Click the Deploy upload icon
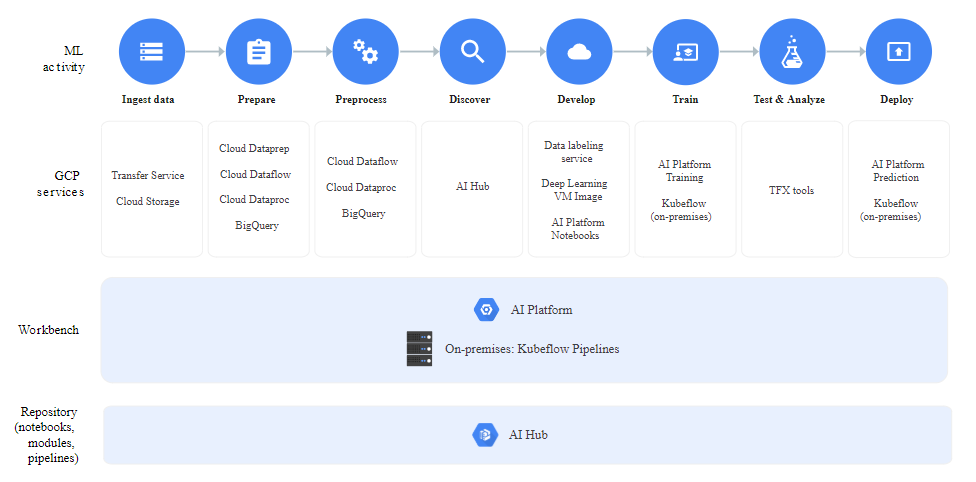This screenshot has height=482, width=976. click(x=898, y=51)
